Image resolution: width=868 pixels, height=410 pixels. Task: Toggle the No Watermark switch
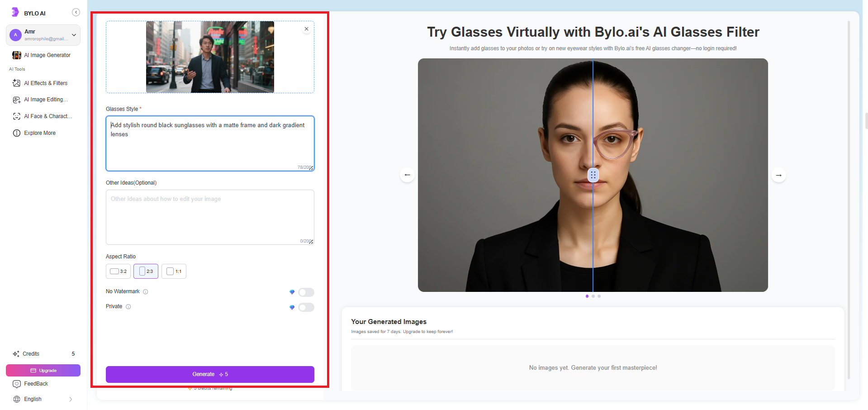(x=306, y=292)
